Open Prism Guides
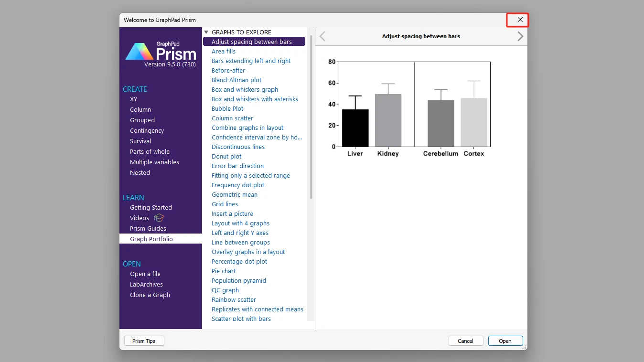The image size is (644, 362). 148,228
